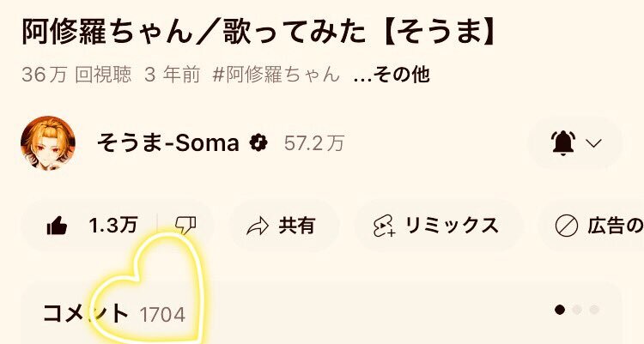This screenshot has width=644, height=344.
Task: Click the リミックス button
Action: 439,226
